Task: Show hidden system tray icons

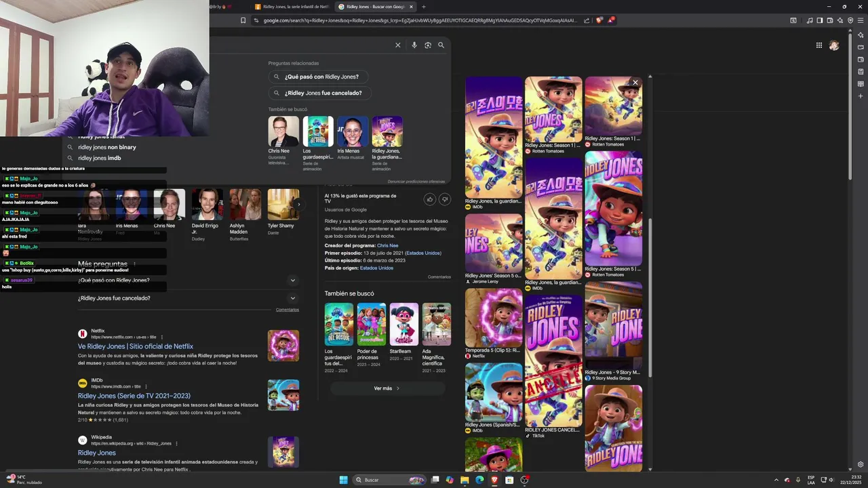Action: pyautogui.click(x=776, y=480)
